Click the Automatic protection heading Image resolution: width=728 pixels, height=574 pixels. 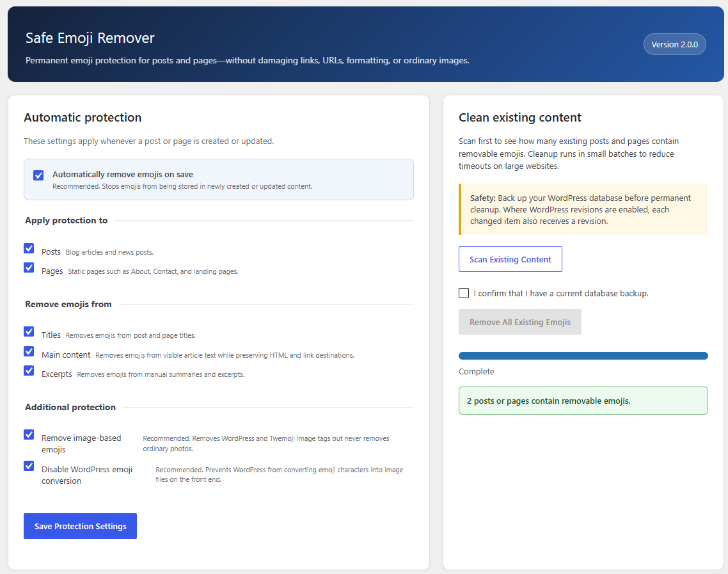click(x=83, y=118)
